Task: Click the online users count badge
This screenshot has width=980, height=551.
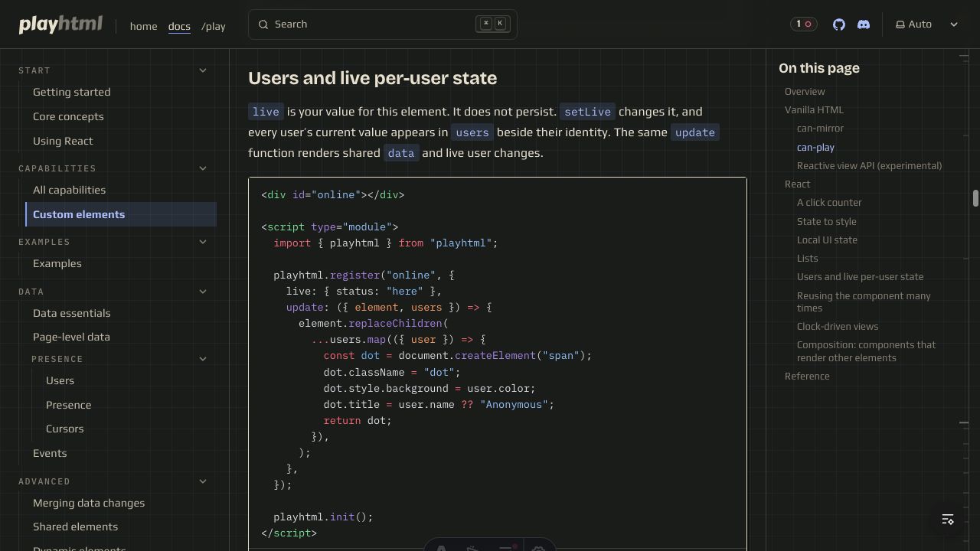Action: [804, 24]
